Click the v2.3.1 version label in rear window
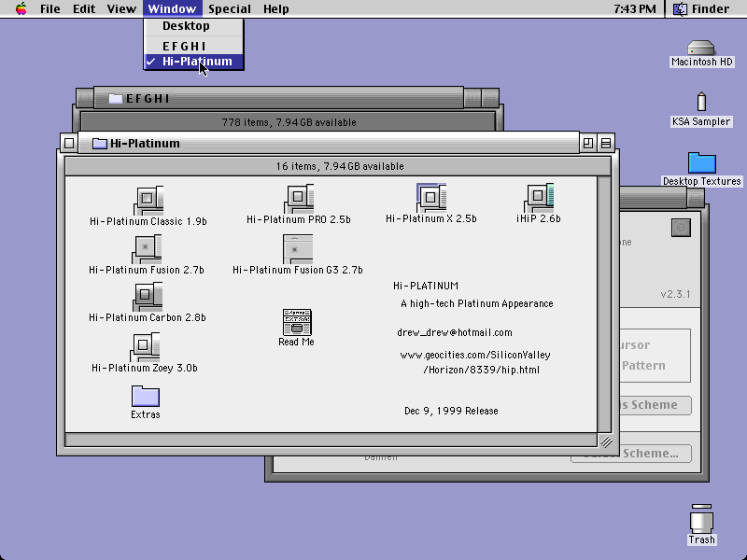747x560 pixels. pos(675,294)
